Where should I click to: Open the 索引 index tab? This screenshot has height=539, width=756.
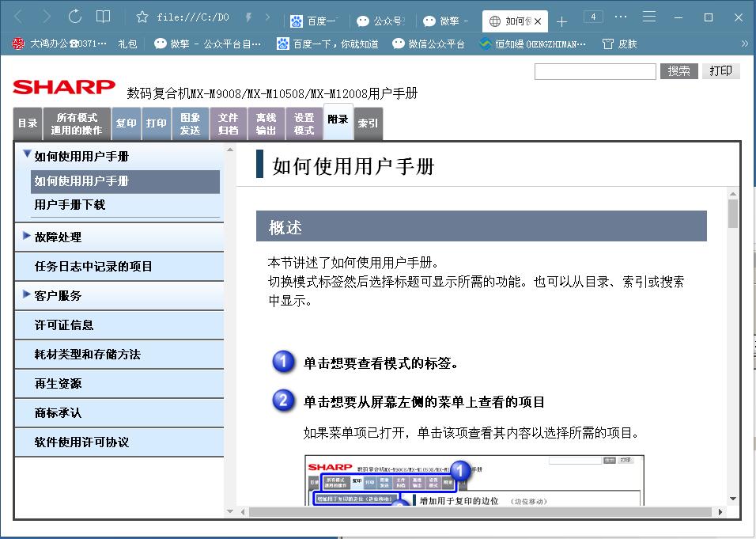point(369,123)
